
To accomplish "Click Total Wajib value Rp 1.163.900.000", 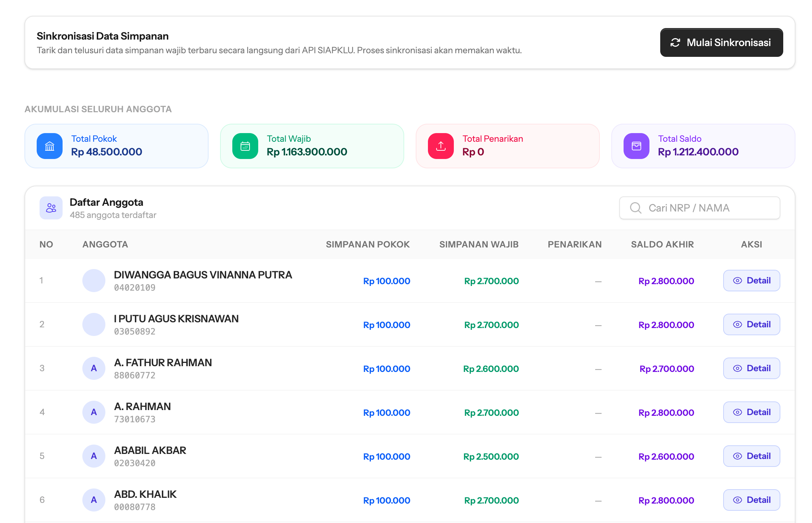I will click(307, 152).
